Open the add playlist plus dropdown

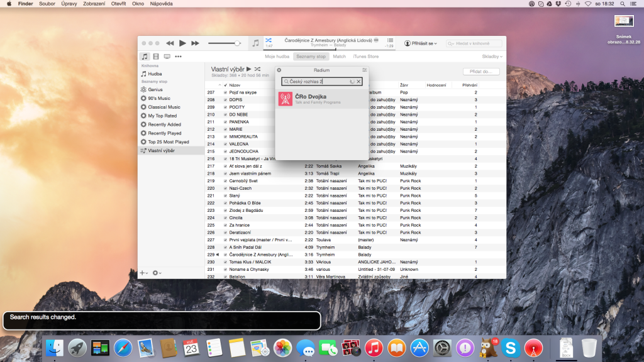pos(144,273)
